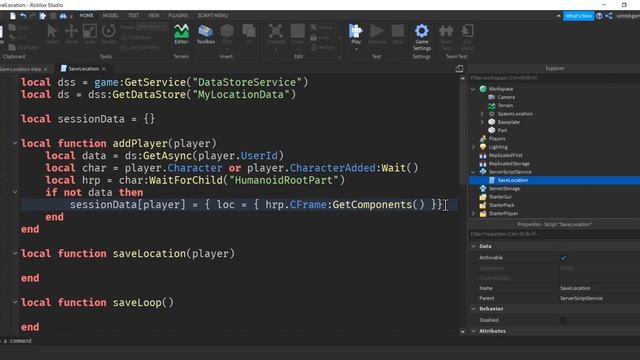Open the MODEL ribbon tab
The width and height of the screenshot is (640, 360).
[x=110, y=16]
